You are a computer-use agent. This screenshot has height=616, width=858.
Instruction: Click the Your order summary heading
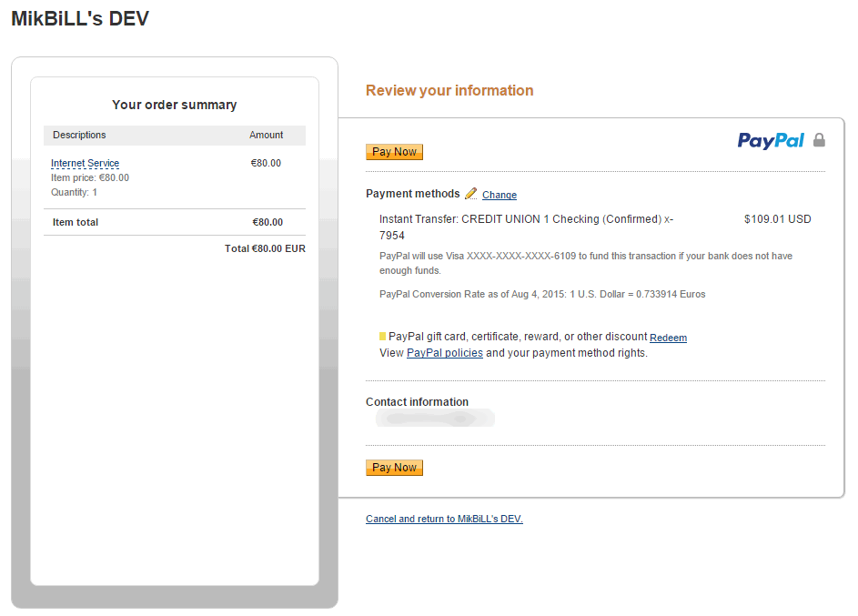tap(174, 105)
